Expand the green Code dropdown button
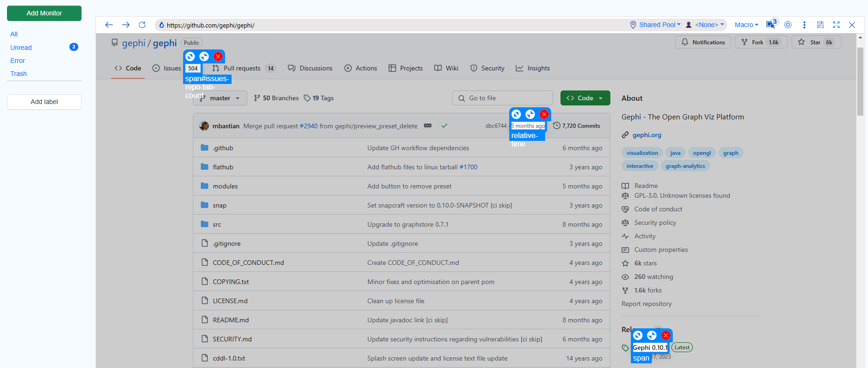The height and width of the screenshot is (368, 868). 585,98
